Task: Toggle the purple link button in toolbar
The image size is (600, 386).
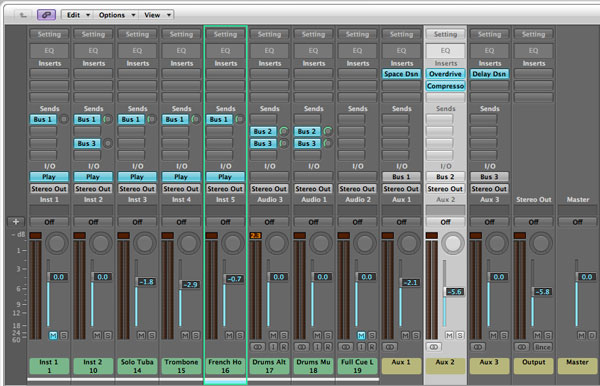Action: pos(46,15)
